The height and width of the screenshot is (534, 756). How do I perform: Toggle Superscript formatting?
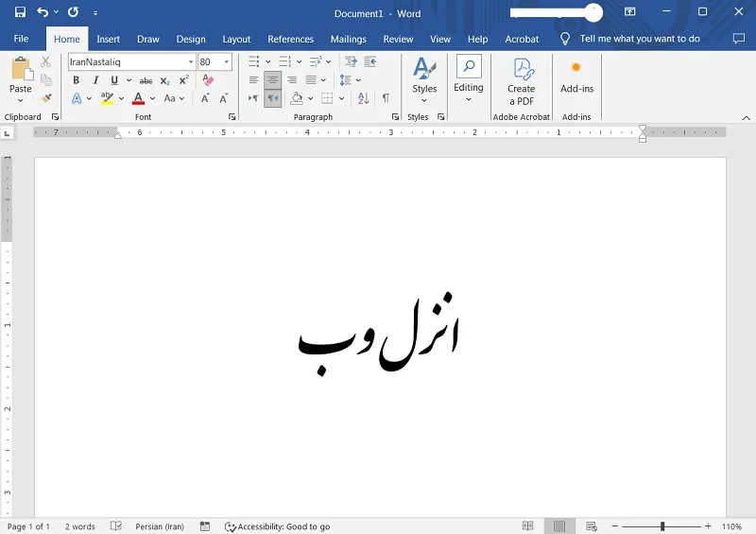[x=183, y=80]
